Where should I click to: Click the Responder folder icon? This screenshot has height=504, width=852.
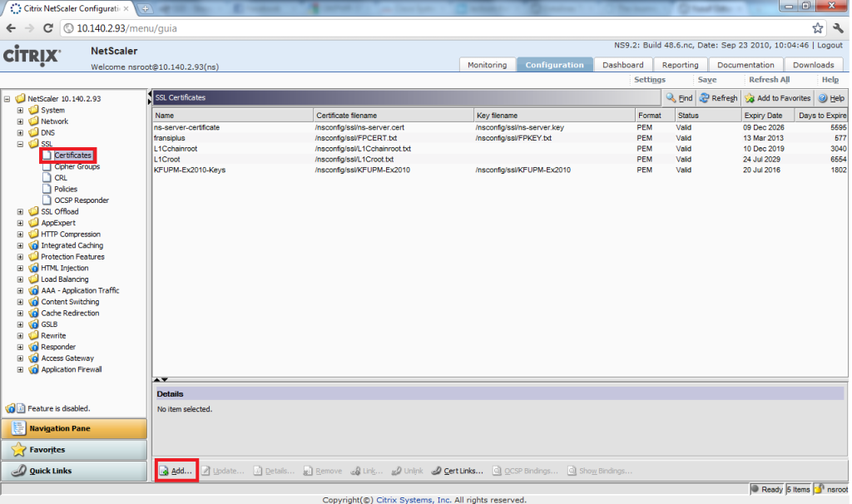(33, 347)
